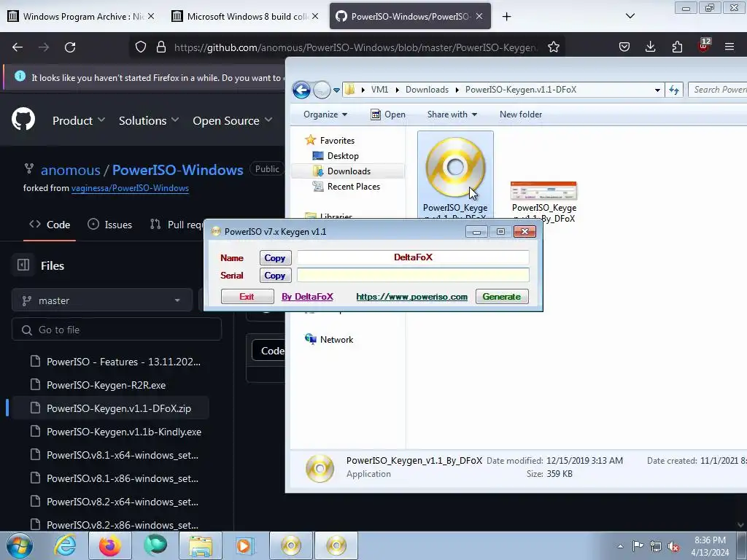Click the Go to file search field
Screen dimensions: 747x560
click(117, 330)
